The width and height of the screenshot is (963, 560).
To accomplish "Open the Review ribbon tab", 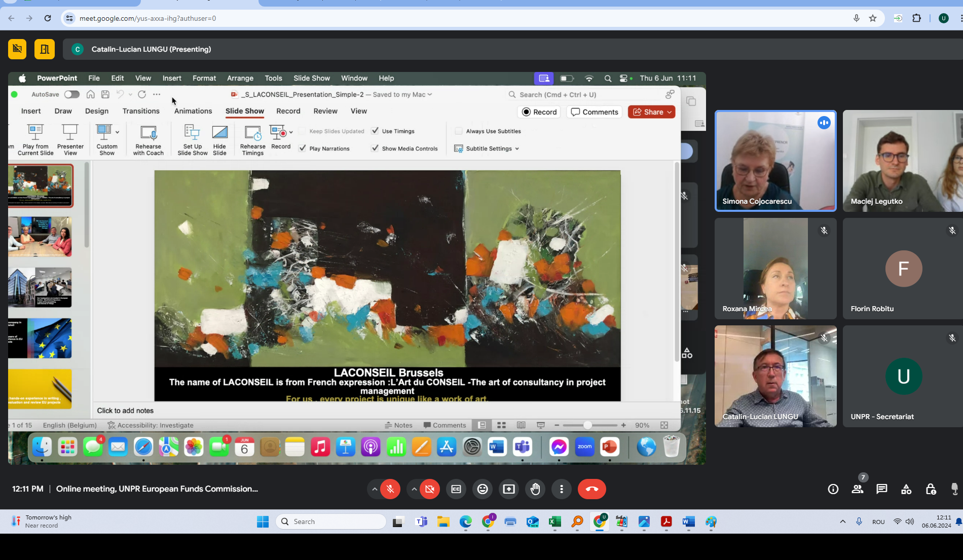I will coord(325,111).
